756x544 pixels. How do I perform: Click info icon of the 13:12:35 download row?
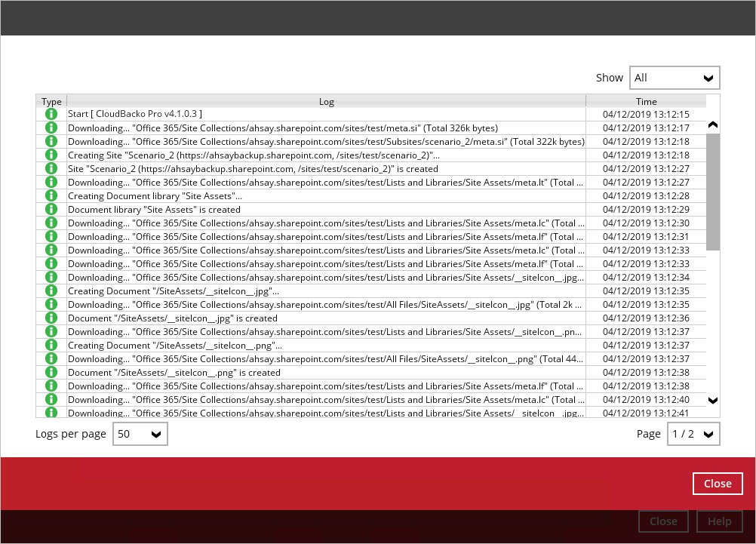click(51, 304)
